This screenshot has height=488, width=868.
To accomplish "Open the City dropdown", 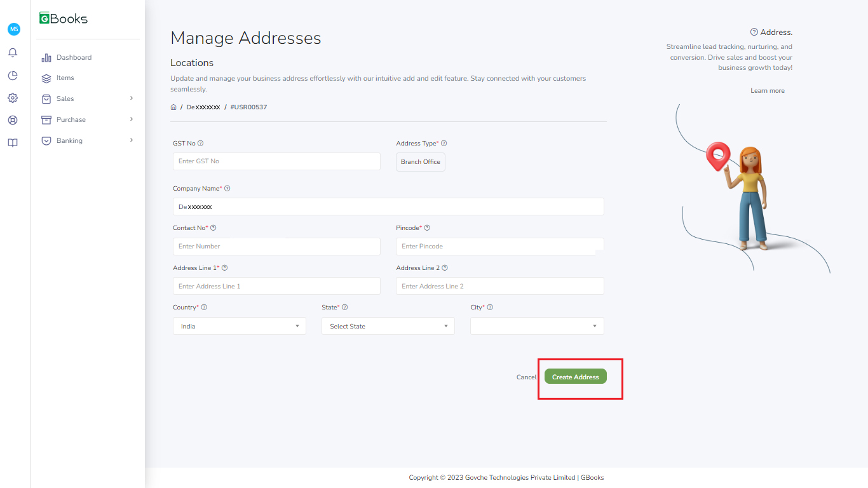I will 536,326.
